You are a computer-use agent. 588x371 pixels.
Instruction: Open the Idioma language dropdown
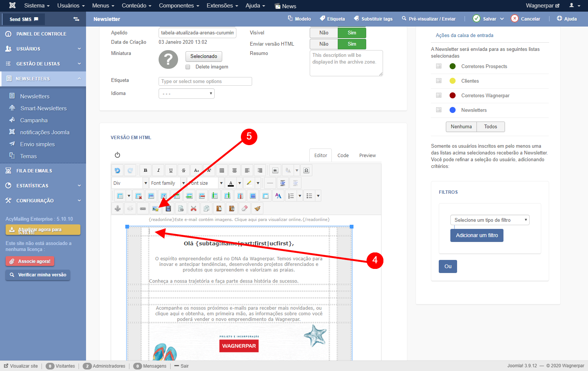tap(186, 93)
